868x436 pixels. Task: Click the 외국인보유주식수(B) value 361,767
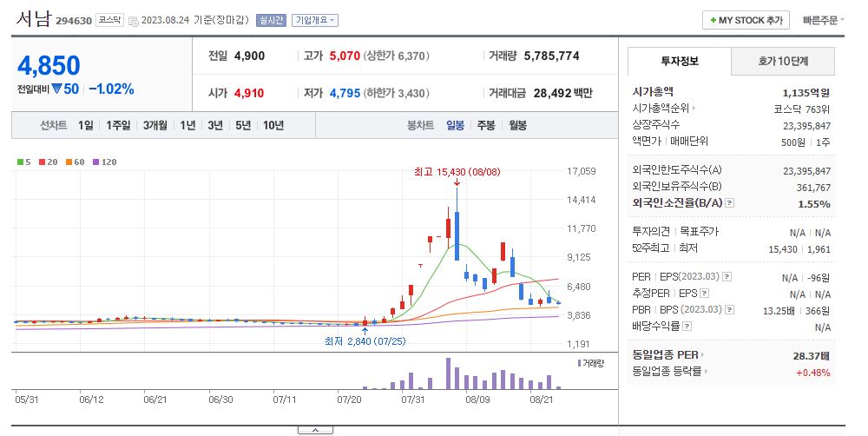tap(813, 188)
